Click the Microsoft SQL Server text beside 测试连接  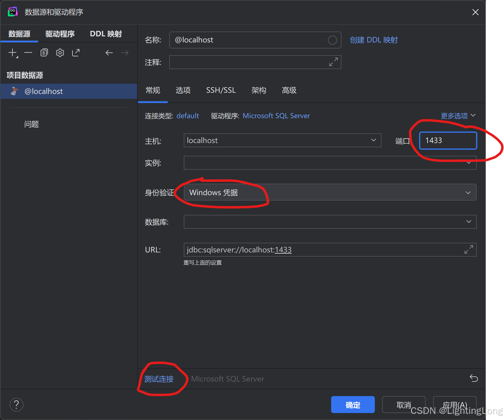[227, 379]
